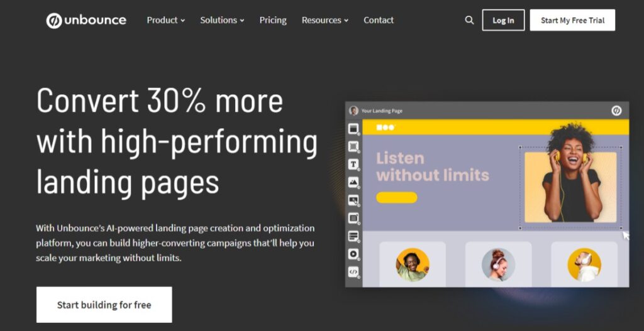Expand the Solutions dropdown menu

click(222, 20)
